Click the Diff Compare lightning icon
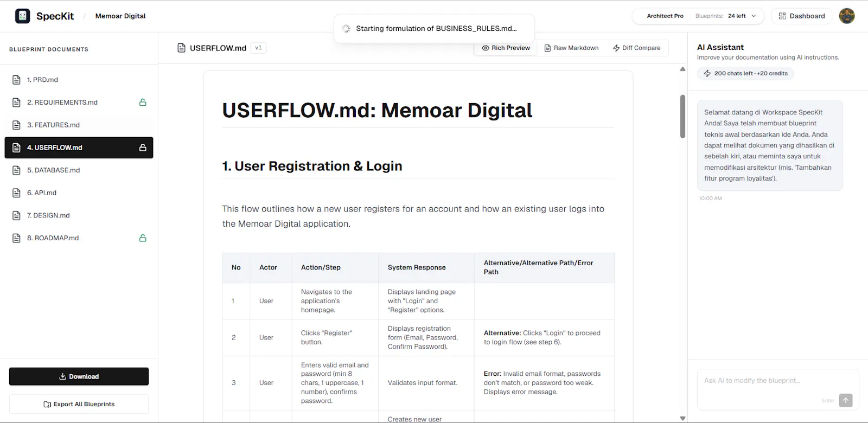868x423 pixels. [616, 48]
